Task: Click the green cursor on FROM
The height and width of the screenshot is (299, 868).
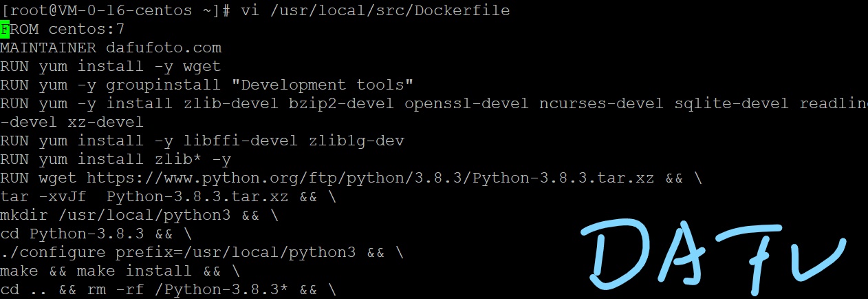Action: coord(4,29)
